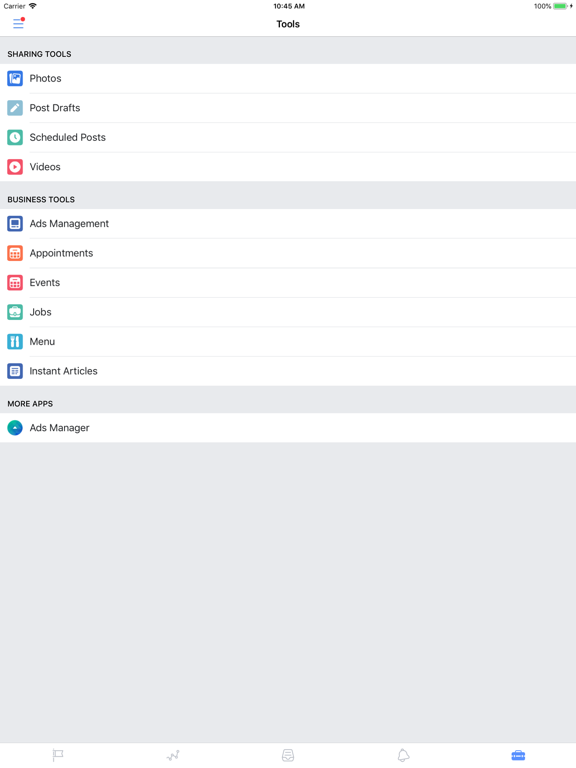Select Scheduled Posts from sharing tools
The image size is (576, 768).
pos(288,137)
